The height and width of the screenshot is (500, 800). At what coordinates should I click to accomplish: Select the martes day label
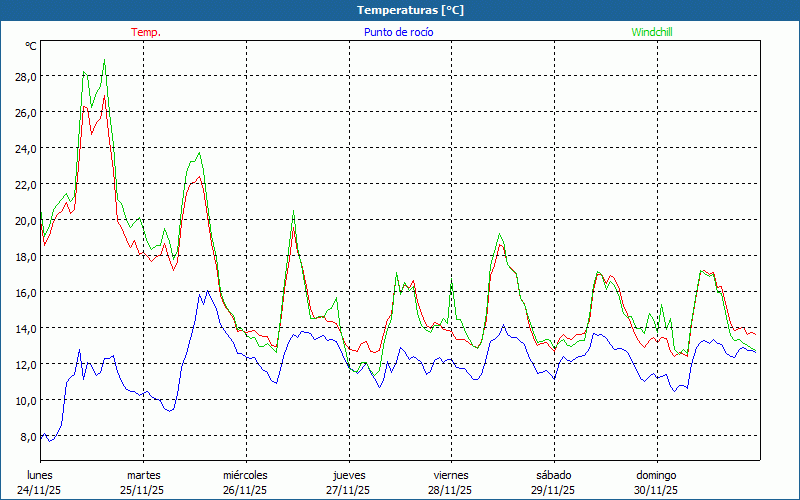tap(143, 475)
